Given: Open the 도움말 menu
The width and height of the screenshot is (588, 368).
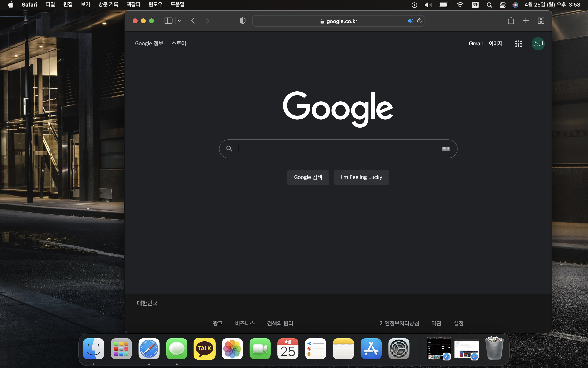Looking at the screenshot, I should [177, 5].
